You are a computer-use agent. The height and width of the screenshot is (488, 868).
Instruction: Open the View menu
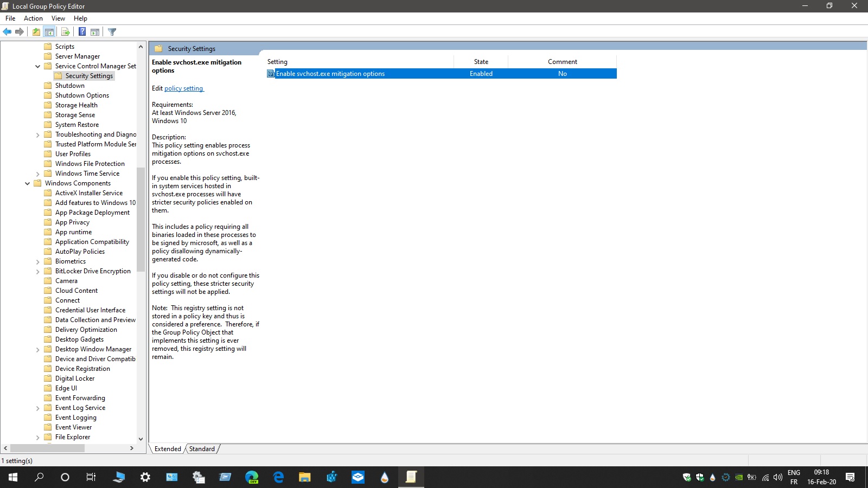pyautogui.click(x=58, y=18)
